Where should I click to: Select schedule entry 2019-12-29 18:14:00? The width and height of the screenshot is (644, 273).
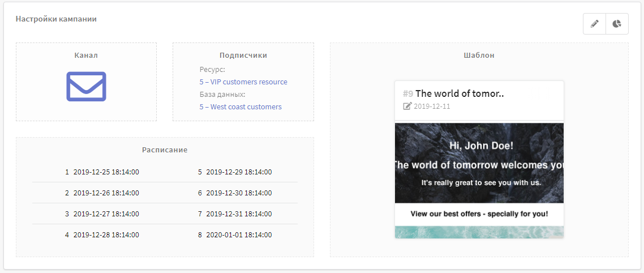click(238, 172)
